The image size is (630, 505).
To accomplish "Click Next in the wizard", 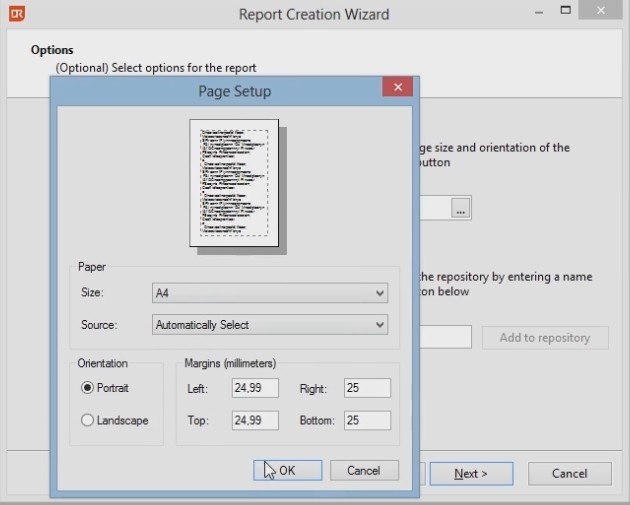I will (x=470, y=474).
